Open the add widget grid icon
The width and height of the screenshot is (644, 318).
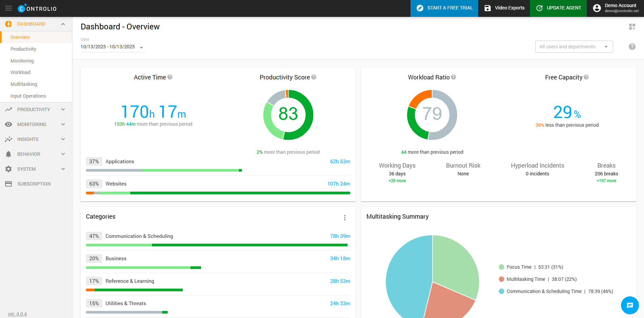tap(632, 27)
